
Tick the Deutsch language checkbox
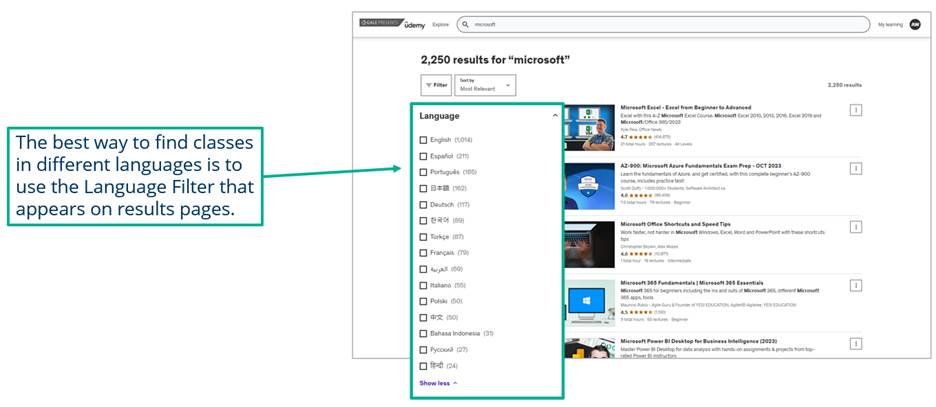[x=424, y=204]
